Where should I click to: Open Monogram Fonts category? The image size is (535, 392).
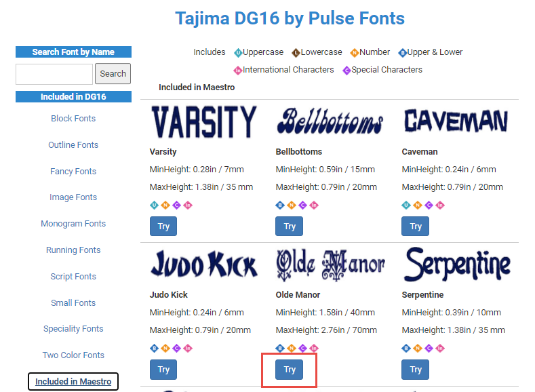[73, 223]
